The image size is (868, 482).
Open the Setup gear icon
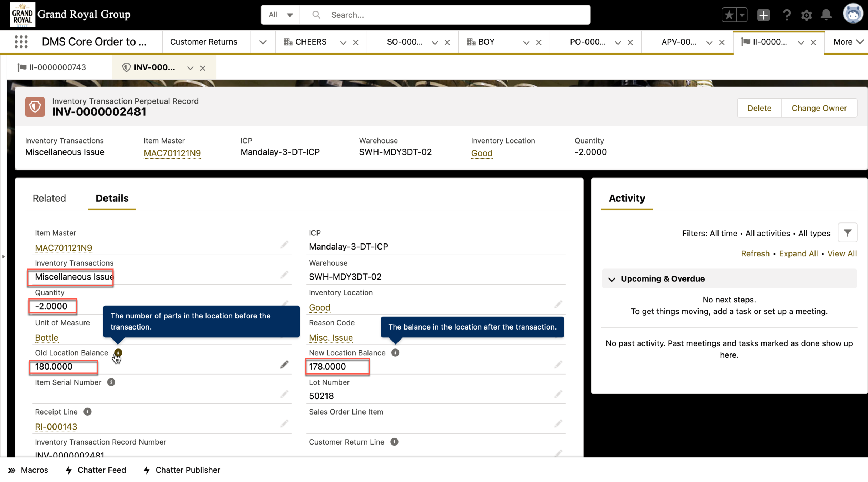[x=806, y=15]
